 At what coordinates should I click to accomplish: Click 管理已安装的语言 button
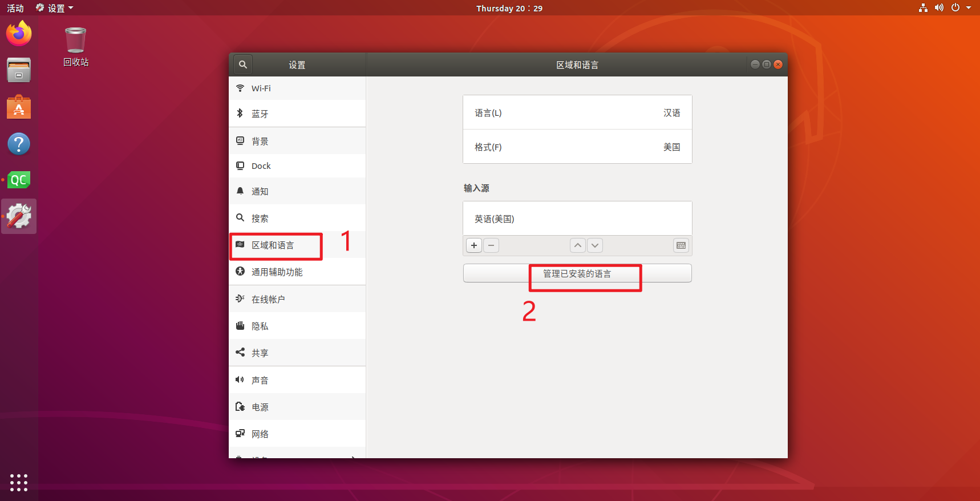(577, 273)
